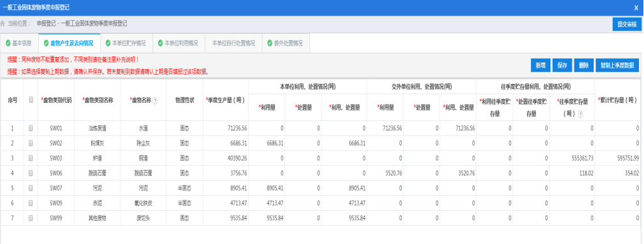This screenshot has width=644, height=244.
Task: Click the quarterly output value 4713.47
Action: tap(239, 203)
